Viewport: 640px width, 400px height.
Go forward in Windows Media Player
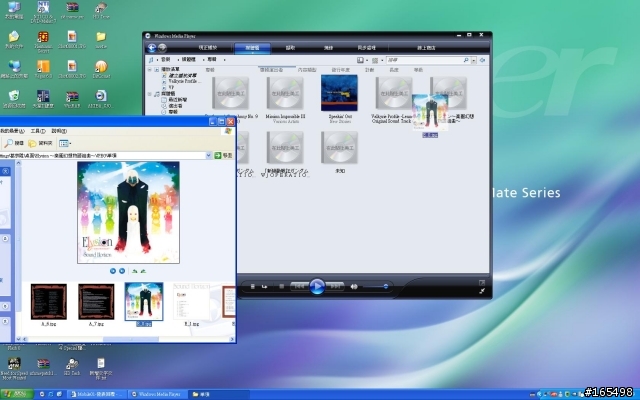(x=162, y=48)
